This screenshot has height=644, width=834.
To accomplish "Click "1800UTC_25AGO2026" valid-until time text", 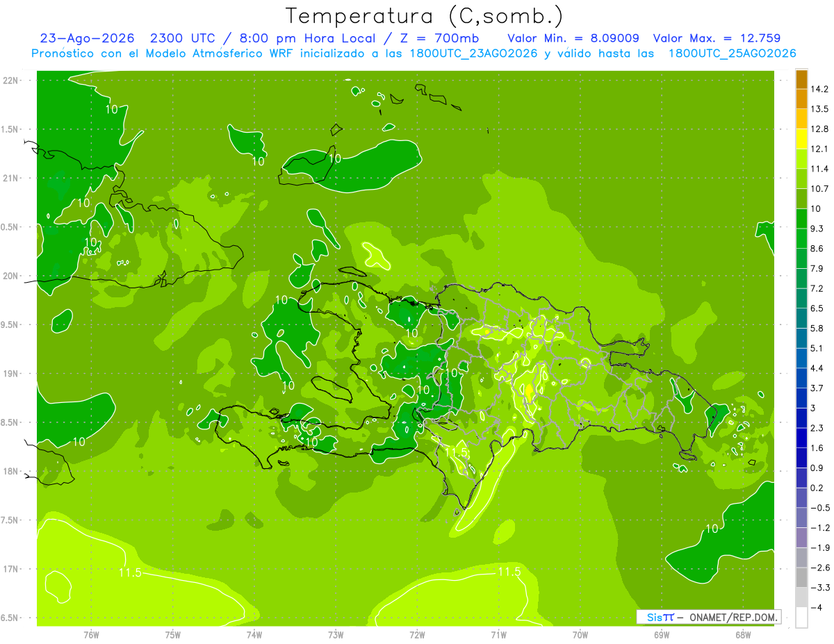I will point(732,53).
